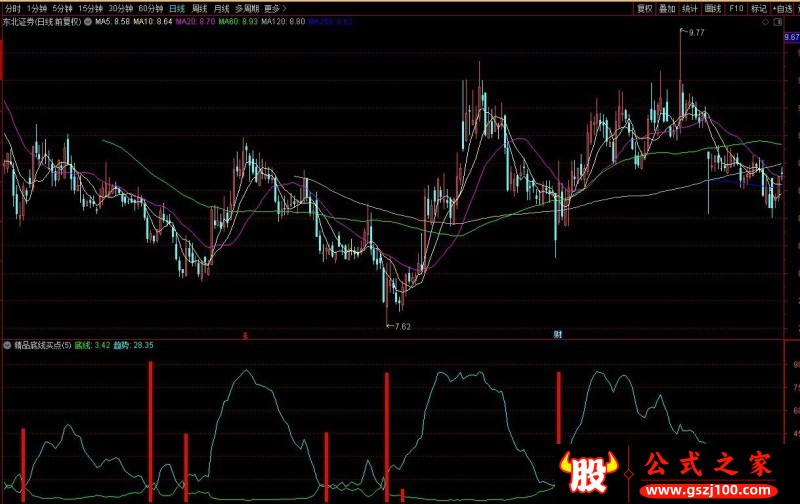Select the 分时 intraday tab
The image size is (800, 504).
coord(12,7)
